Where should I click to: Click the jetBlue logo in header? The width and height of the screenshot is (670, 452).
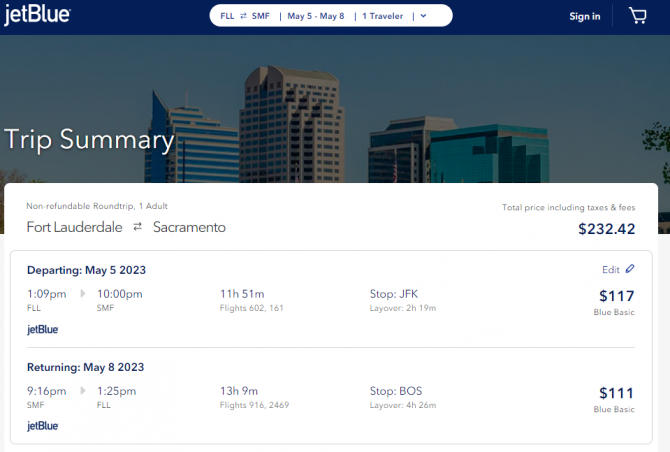click(37, 15)
